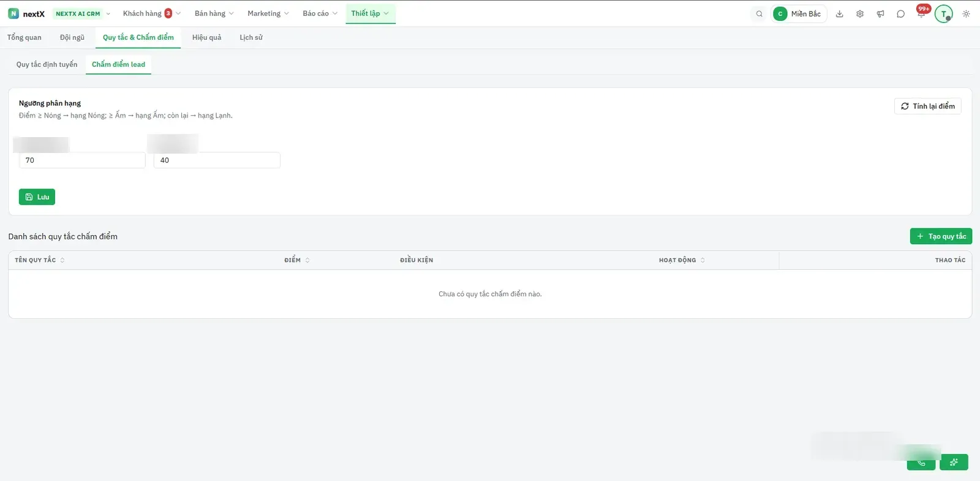Open the megaphone announcements icon

880,13
